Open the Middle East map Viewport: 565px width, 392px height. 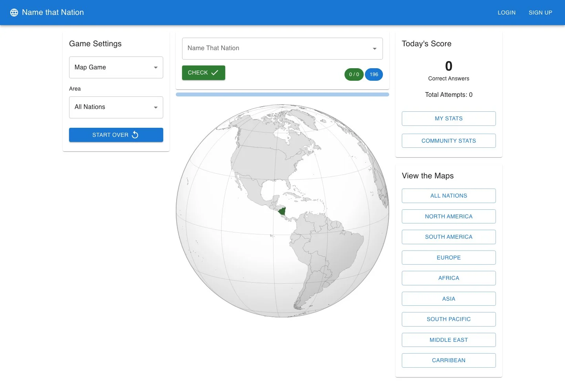[449, 340]
